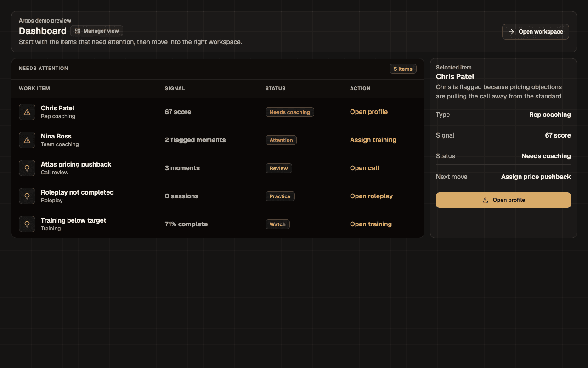Click the lightbulb icon for Training below target
The image size is (588, 368).
tap(27, 224)
